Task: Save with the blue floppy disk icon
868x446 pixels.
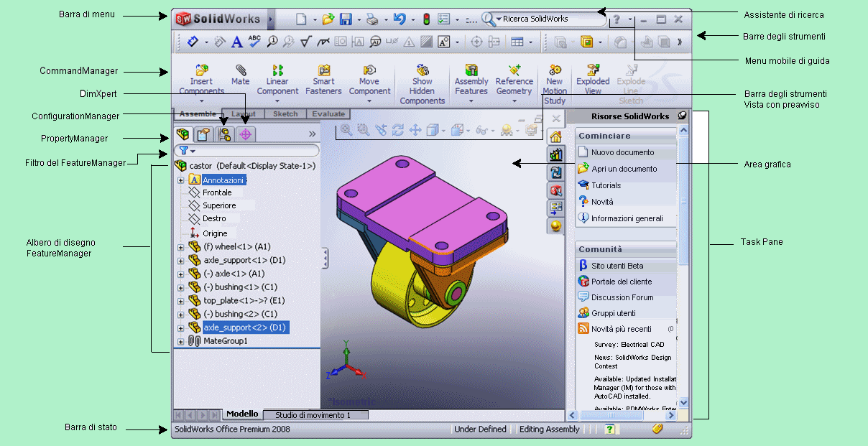Action: [346, 19]
